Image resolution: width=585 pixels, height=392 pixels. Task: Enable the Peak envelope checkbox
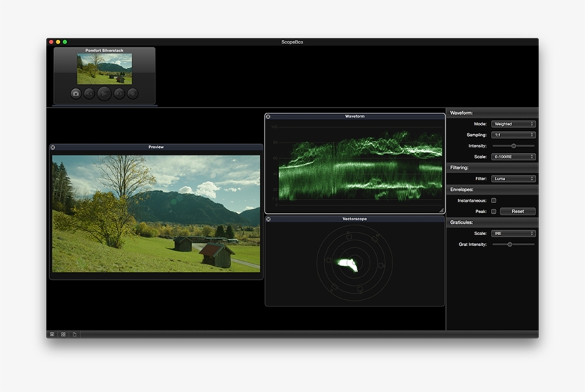click(494, 211)
